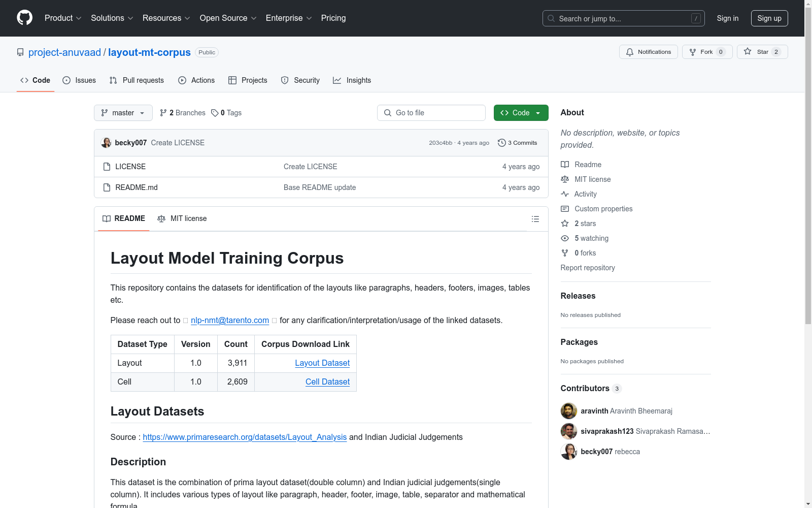The height and width of the screenshot is (508, 812).
Task: Switch to the MIT license tab
Action: (182, 218)
